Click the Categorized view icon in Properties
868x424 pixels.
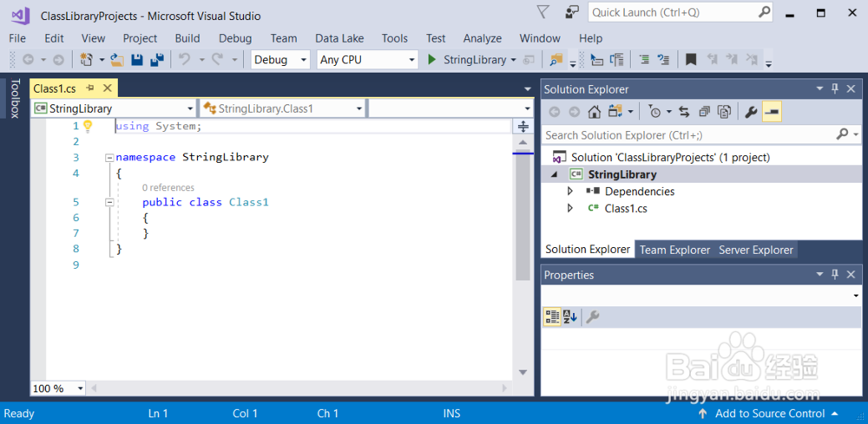coord(552,316)
